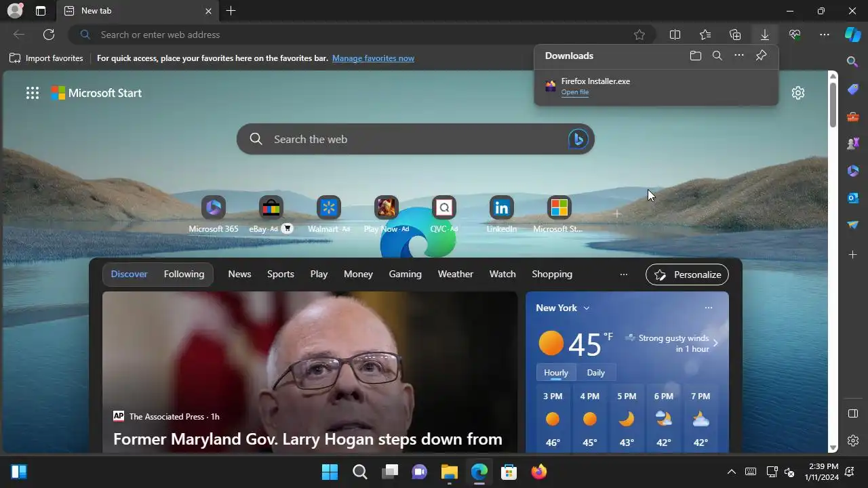Image resolution: width=868 pixels, height=488 pixels.
Task: Open the Microsoft 365 quick link
Action: (214, 214)
